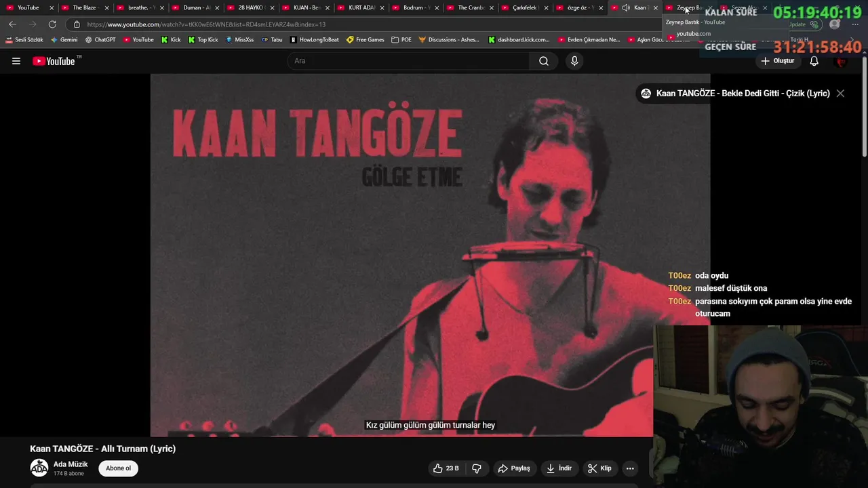Open the dashboard.kick.com bookmark

519,39
